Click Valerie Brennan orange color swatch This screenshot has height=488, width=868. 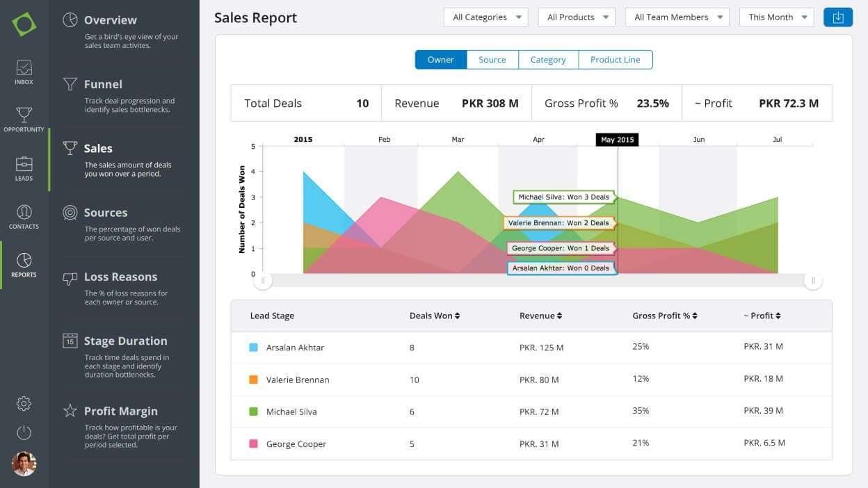click(254, 380)
